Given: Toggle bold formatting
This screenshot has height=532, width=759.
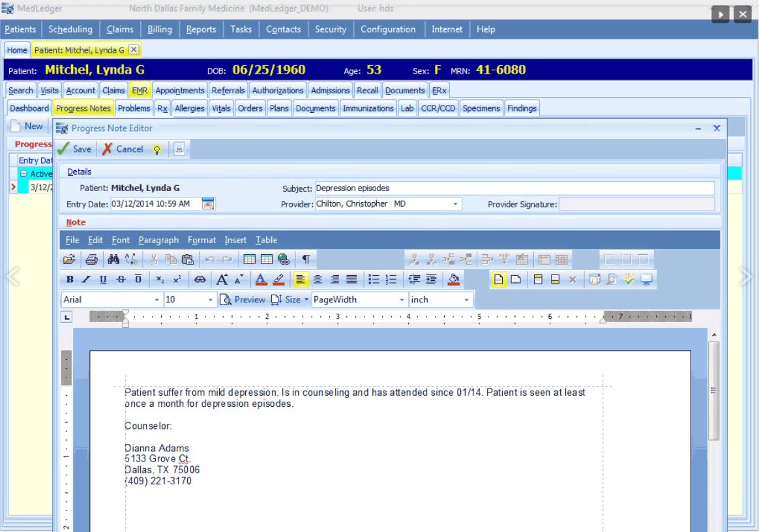Looking at the screenshot, I should click(x=70, y=279).
